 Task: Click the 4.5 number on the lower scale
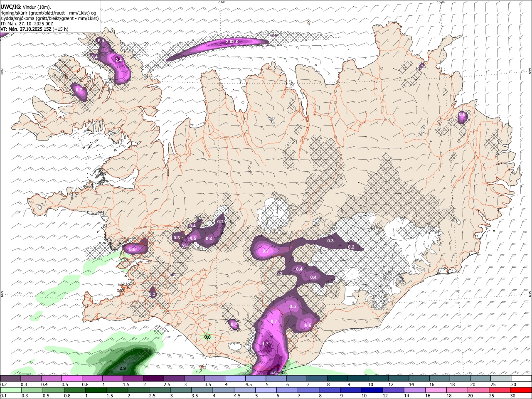(x=237, y=396)
